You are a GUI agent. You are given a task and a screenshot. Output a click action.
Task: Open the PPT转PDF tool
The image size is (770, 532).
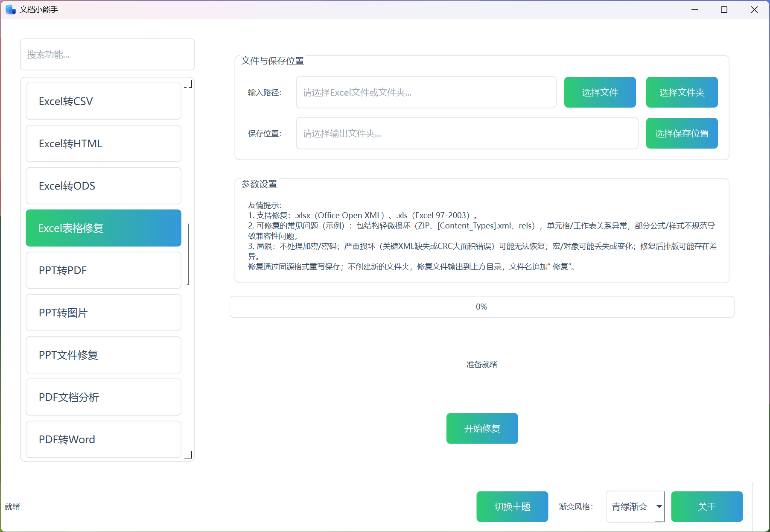click(x=103, y=270)
